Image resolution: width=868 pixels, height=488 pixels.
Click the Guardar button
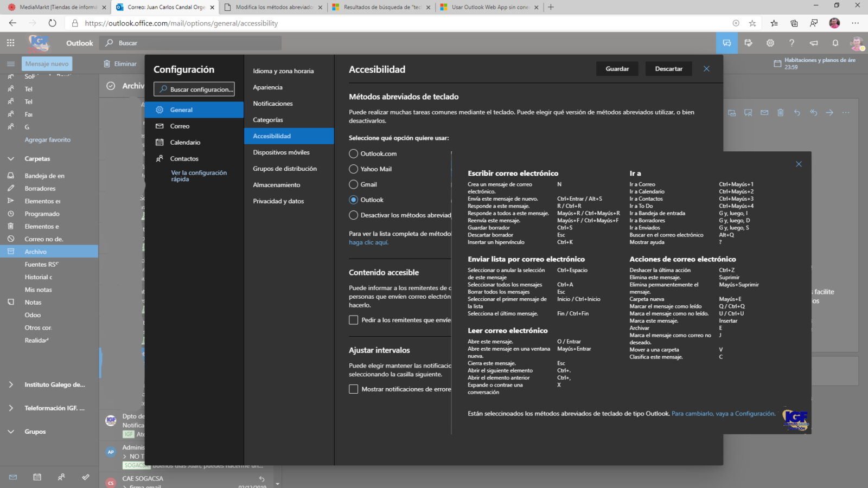click(x=617, y=69)
